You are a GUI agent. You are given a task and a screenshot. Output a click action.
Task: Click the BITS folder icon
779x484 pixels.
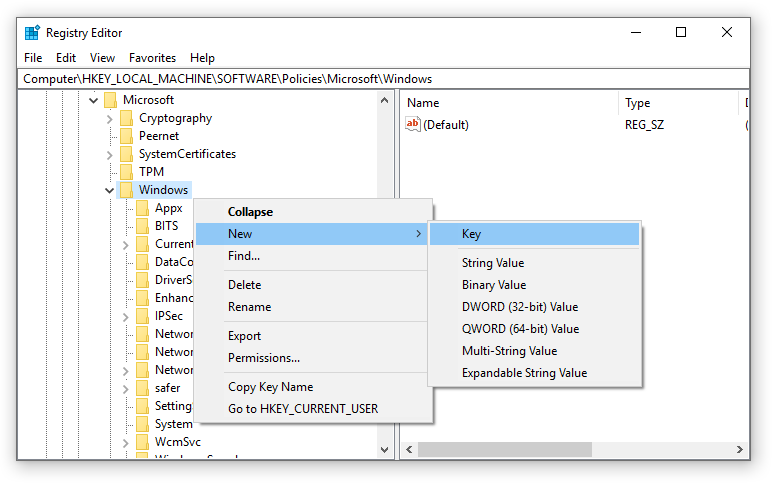point(143,226)
